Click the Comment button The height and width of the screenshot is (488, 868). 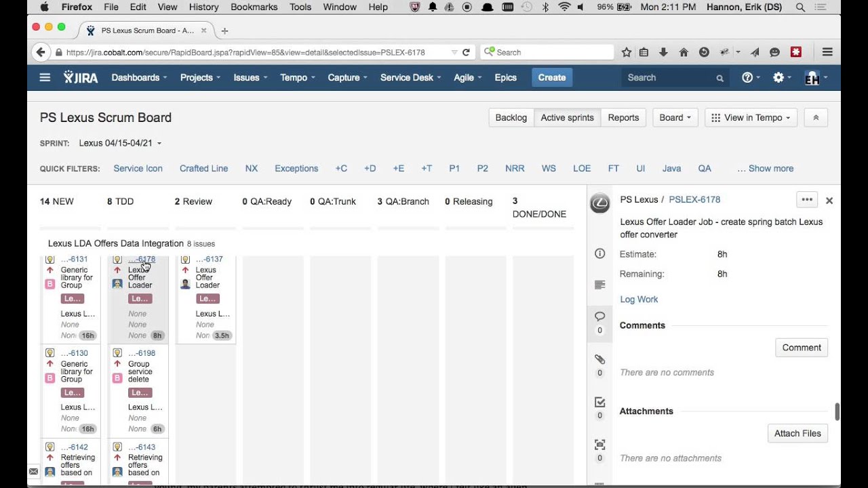coord(802,348)
